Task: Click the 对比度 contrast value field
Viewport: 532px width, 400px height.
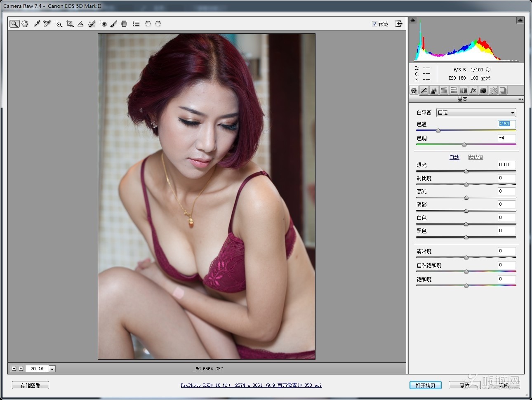Action: (506, 178)
